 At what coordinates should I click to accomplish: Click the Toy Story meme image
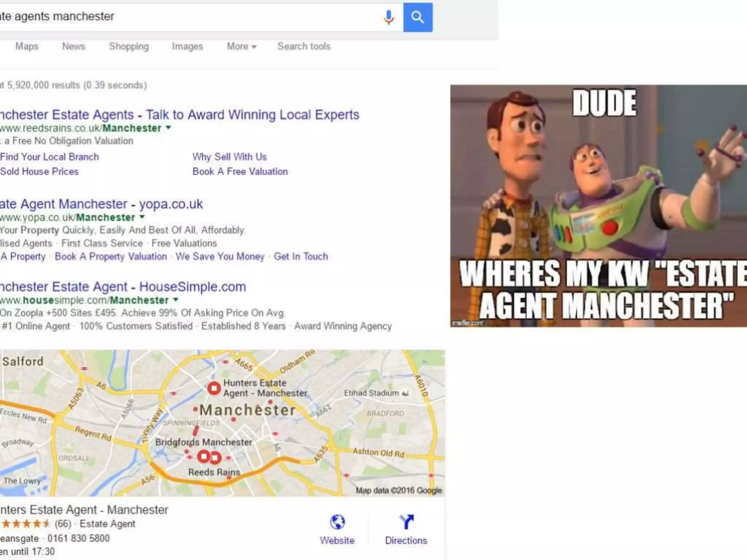coord(599,206)
